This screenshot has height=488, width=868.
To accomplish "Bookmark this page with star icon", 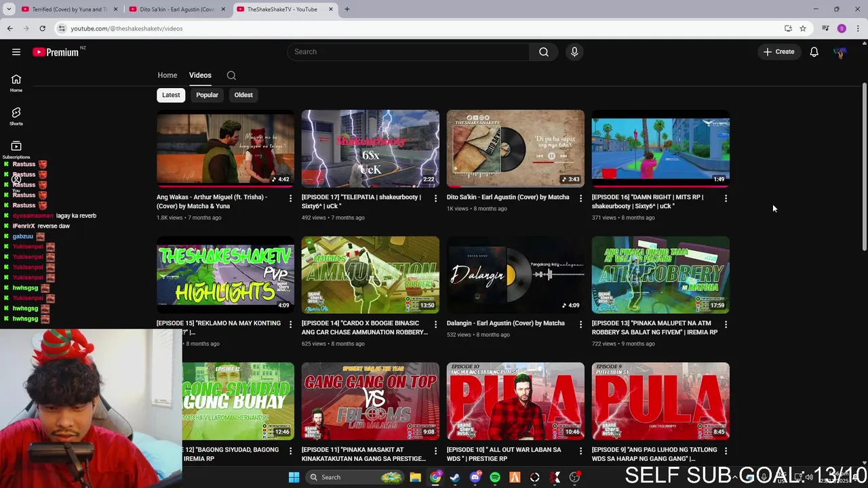I will pyautogui.click(x=803, y=28).
